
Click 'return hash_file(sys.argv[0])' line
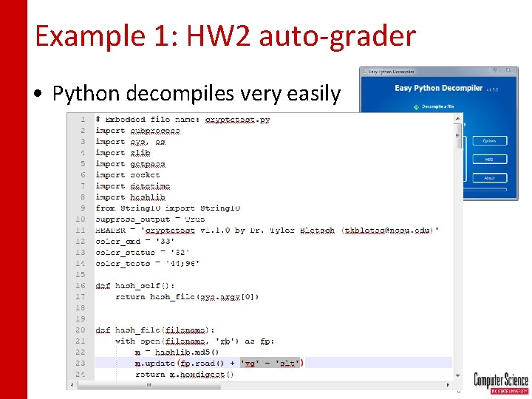click(187, 297)
